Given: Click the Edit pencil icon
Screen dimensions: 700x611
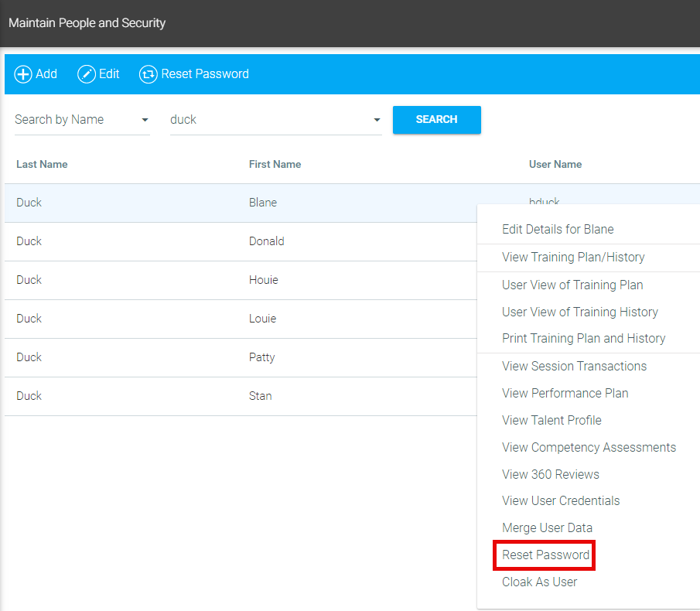Looking at the screenshot, I should point(87,74).
